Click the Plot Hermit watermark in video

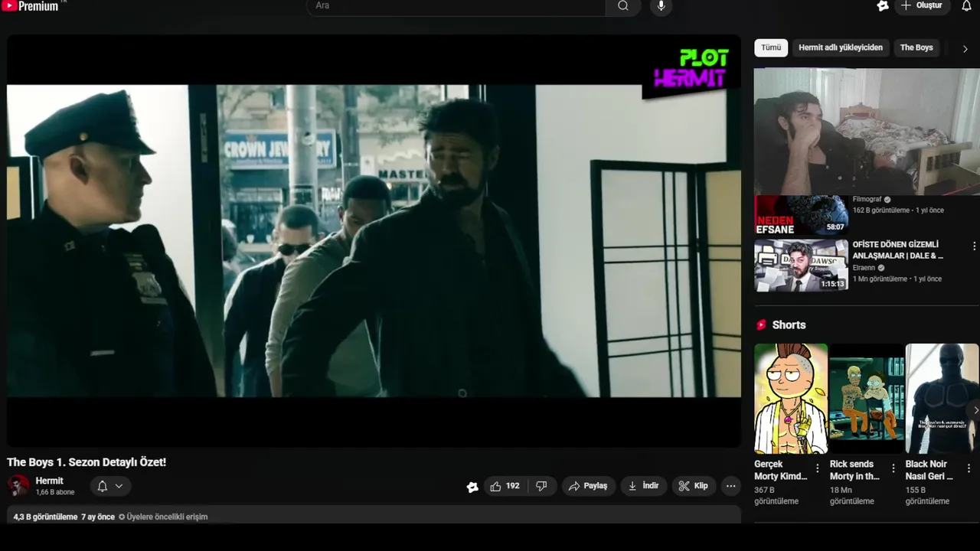691,69
